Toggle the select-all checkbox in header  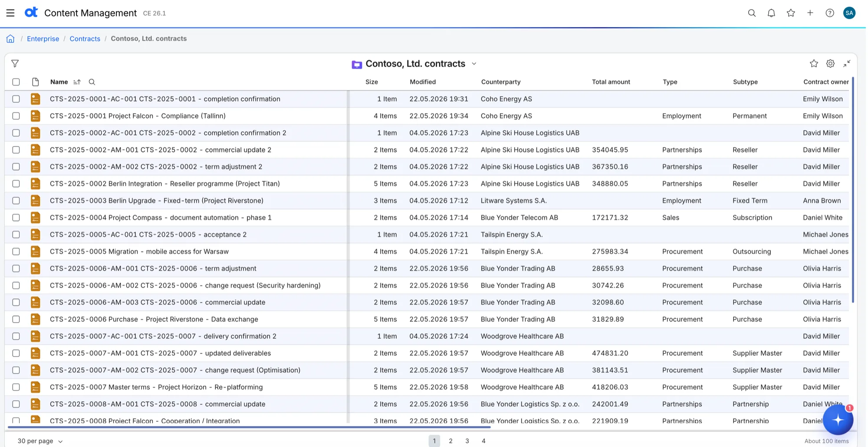click(x=16, y=82)
